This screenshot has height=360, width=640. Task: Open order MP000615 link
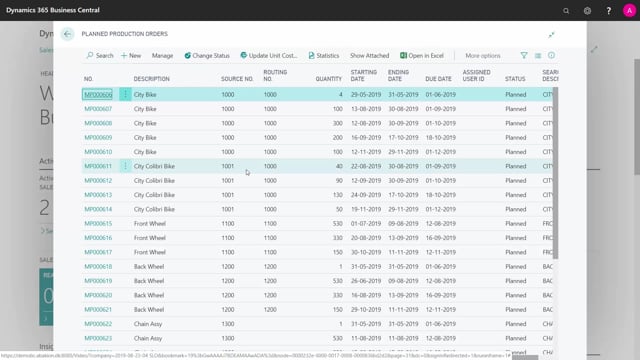(98, 224)
